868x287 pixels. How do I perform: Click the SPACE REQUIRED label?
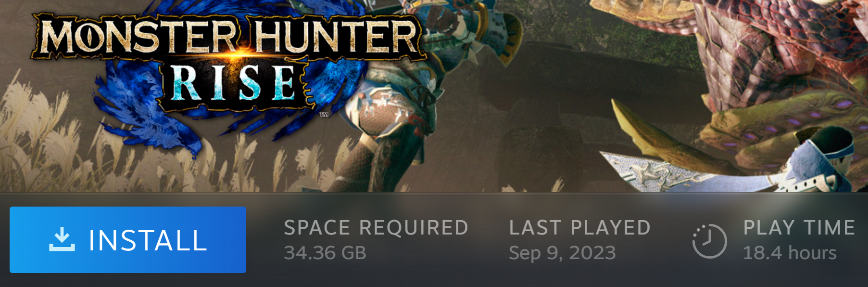[376, 228]
